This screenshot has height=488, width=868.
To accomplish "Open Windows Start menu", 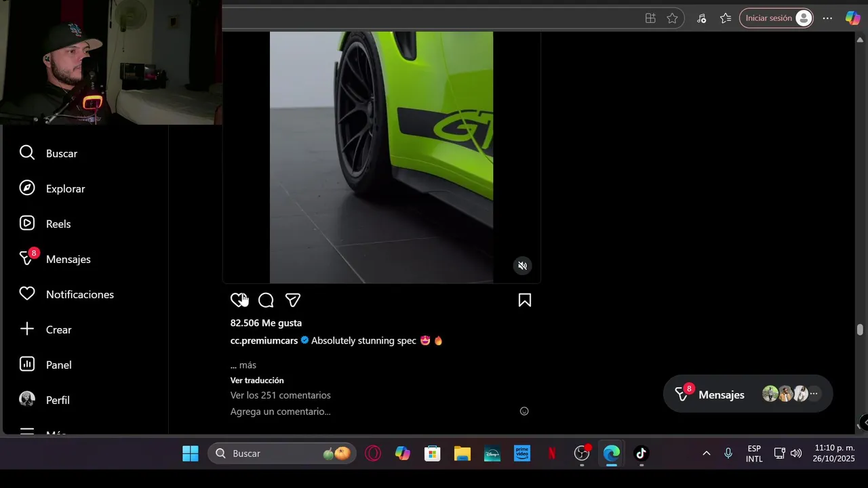I will pos(191,453).
